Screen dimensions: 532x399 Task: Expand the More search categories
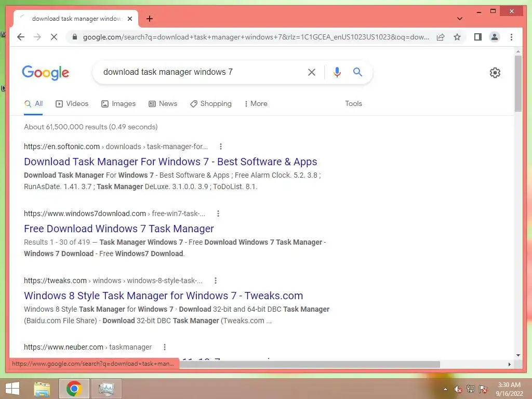coord(256,104)
